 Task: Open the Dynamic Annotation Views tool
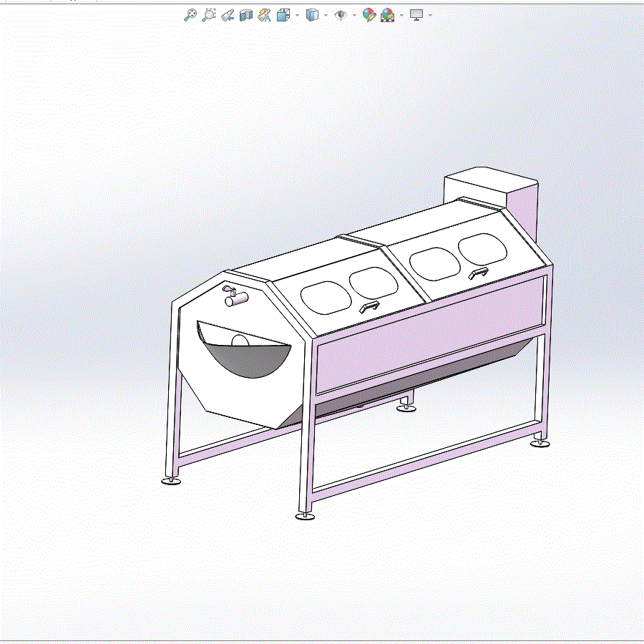(264, 16)
